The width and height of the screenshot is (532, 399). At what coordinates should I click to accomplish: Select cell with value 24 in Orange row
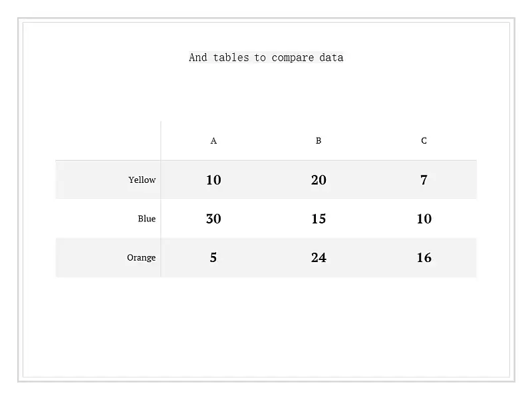click(x=319, y=257)
